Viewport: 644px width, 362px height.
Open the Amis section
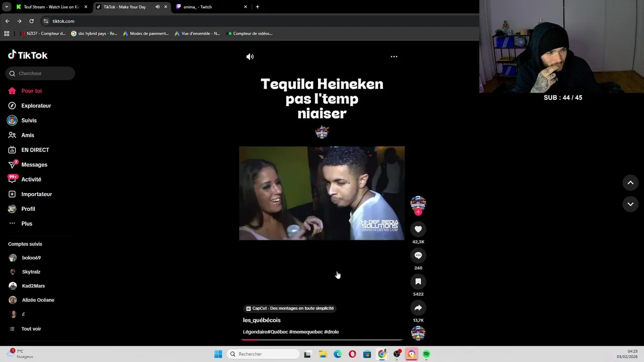point(21,135)
